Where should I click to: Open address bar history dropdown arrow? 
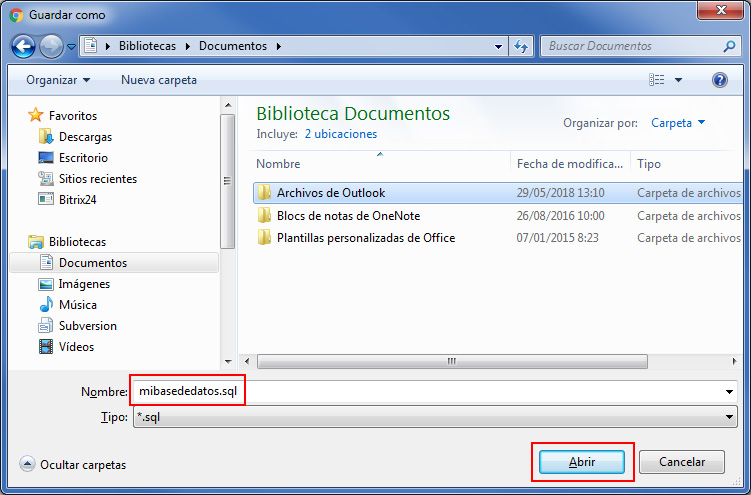point(498,46)
